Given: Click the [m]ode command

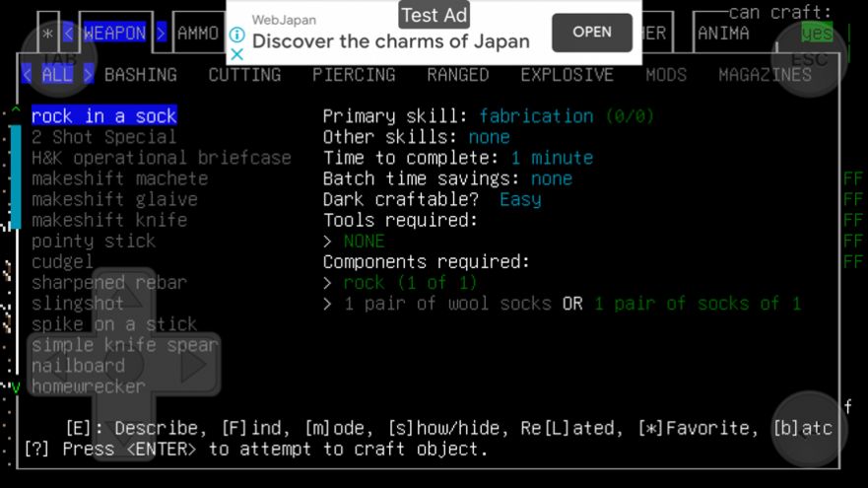Looking at the screenshot, I should [x=339, y=428].
